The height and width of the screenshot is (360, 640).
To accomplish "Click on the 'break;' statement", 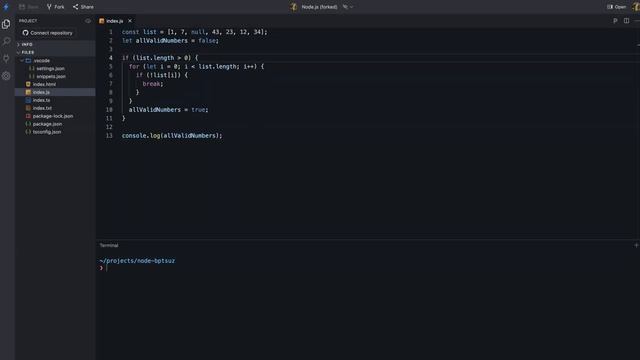I will [x=153, y=84].
